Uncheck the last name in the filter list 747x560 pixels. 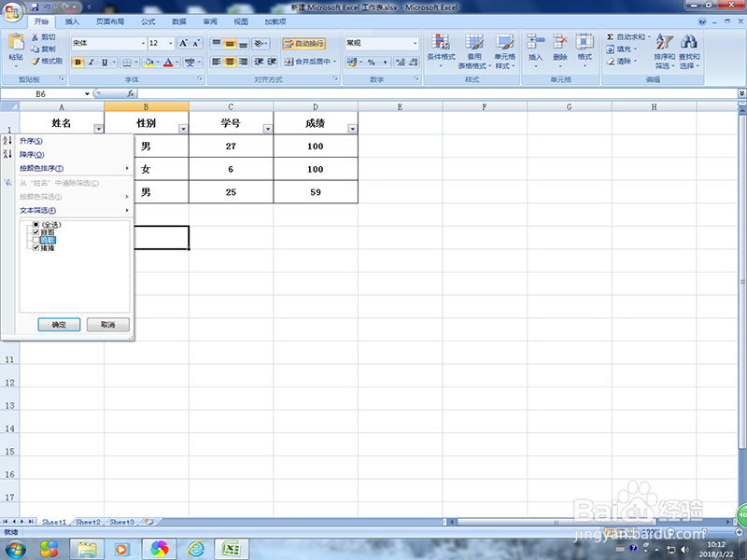click(35, 247)
